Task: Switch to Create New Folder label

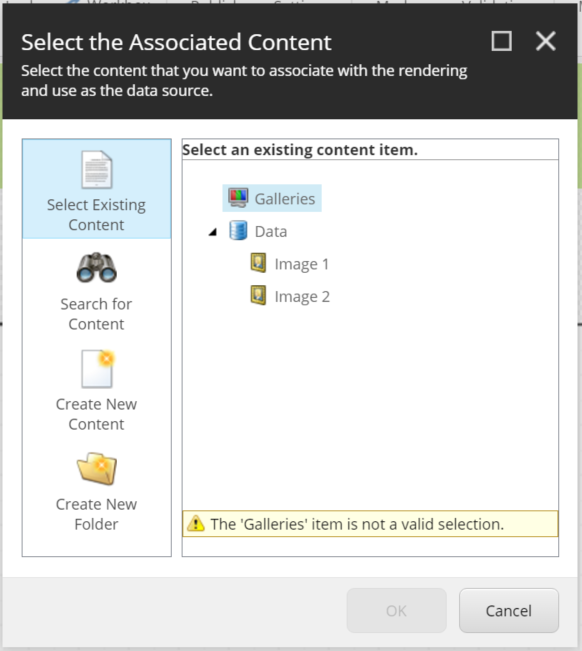Action: pos(96,514)
